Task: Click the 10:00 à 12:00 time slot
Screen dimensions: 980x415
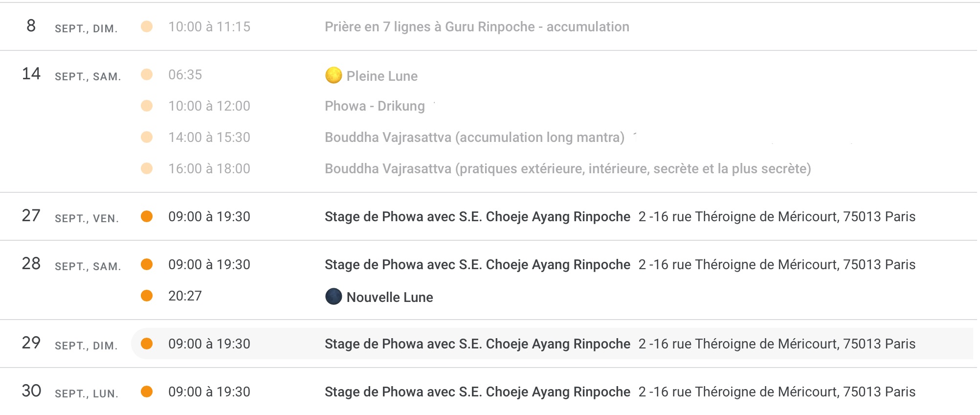Action: pos(209,106)
